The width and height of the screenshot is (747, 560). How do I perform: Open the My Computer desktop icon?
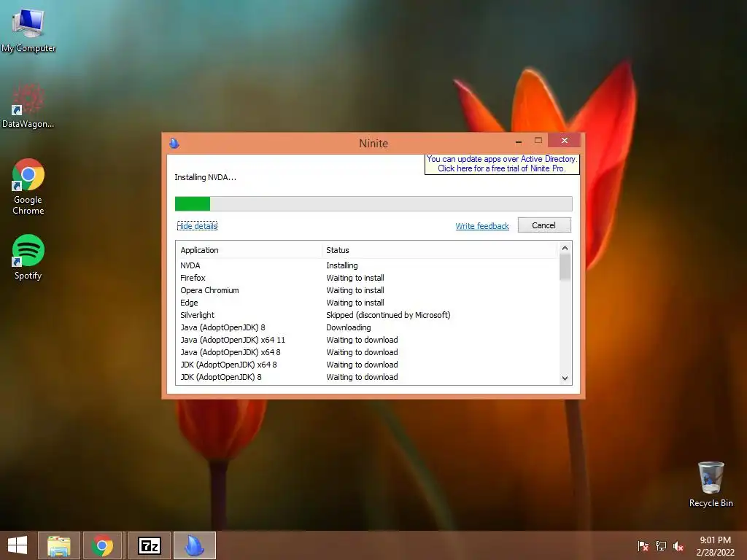(x=28, y=31)
